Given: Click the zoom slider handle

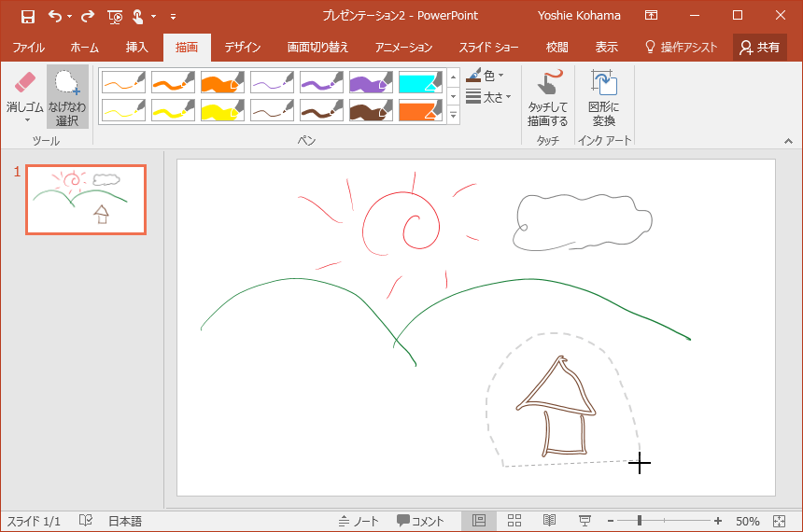Looking at the screenshot, I should click(639, 521).
